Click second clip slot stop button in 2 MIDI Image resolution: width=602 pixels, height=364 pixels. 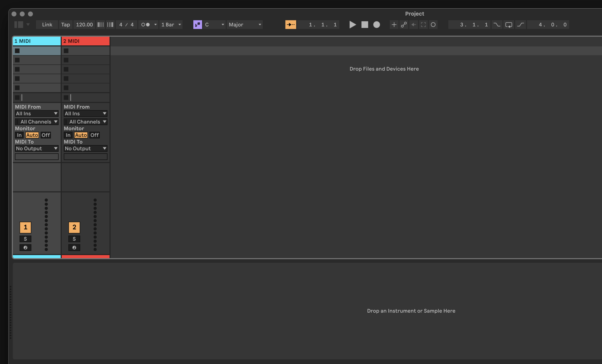(66, 60)
